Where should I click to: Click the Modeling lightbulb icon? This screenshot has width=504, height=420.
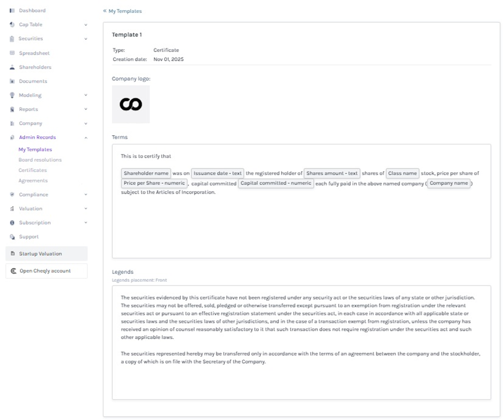point(12,95)
